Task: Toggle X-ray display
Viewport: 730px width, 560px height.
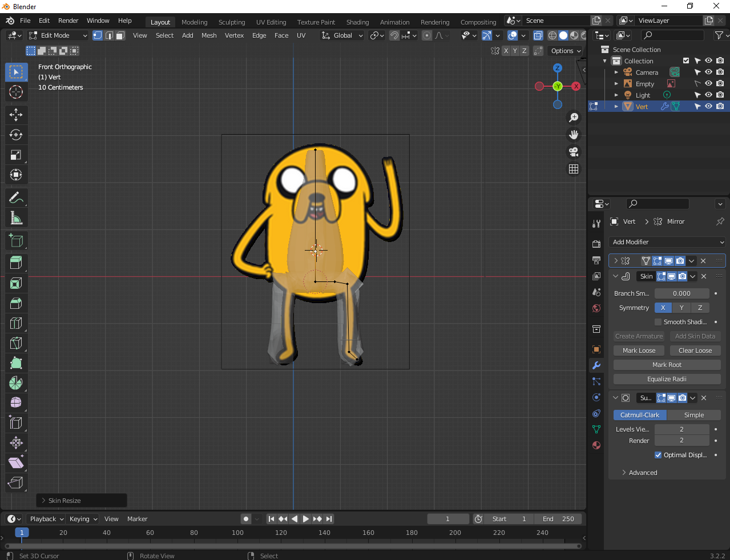Action: pyautogui.click(x=538, y=35)
